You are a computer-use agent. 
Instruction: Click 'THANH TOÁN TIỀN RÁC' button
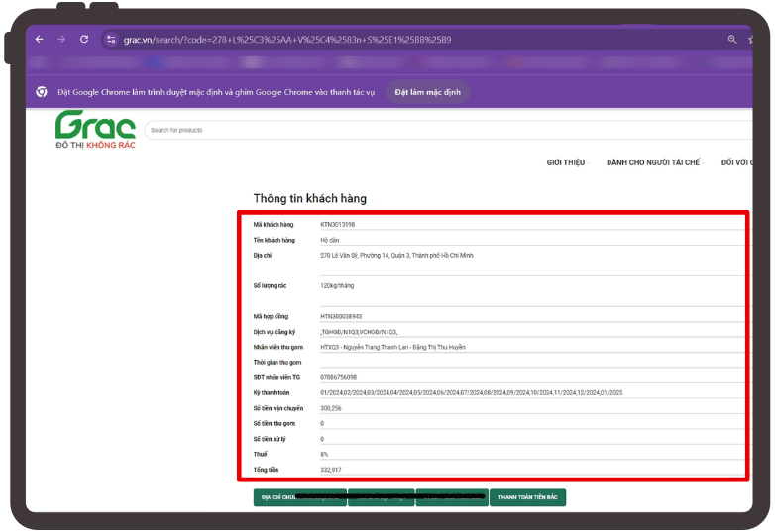pos(527,497)
